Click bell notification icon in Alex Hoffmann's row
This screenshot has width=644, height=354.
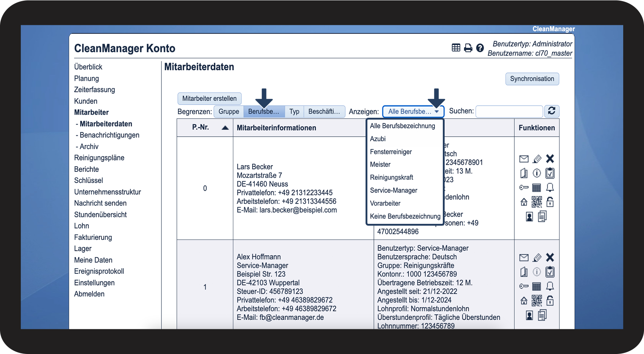(550, 286)
